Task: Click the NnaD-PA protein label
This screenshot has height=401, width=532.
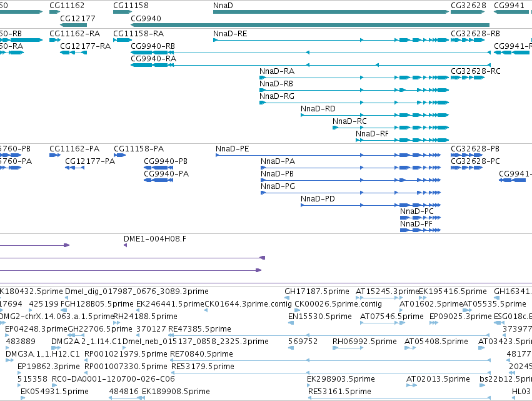Action: pyautogui.click(x=278, y=161)
